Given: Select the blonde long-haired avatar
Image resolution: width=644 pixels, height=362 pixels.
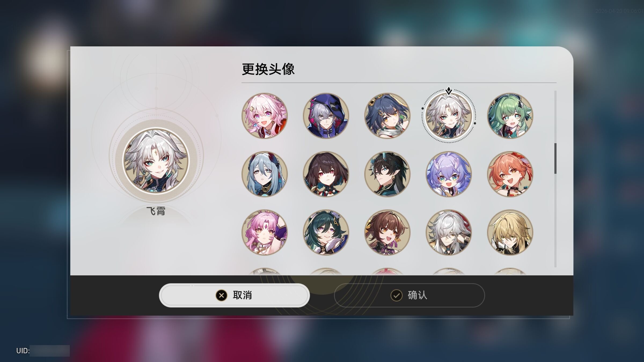Looking at the screenshot, I should (x=510, y=232).
